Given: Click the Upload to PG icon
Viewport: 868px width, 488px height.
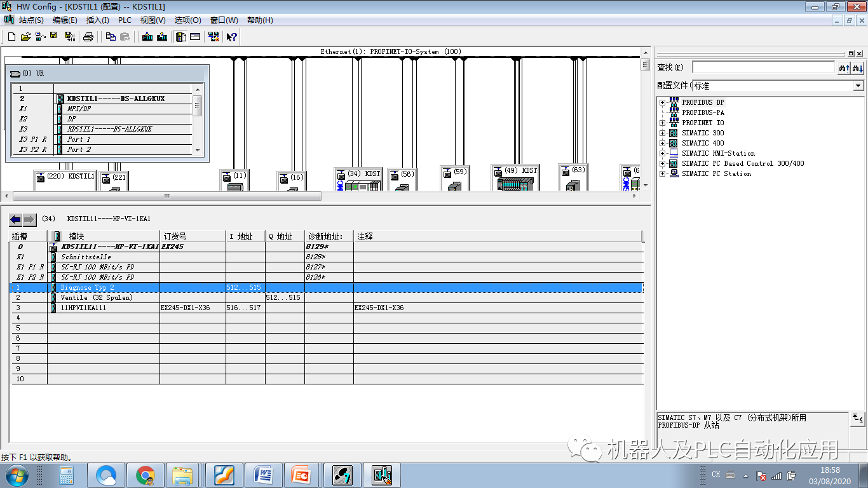Looking at the screenshot, I should click(x=162, y=37).
